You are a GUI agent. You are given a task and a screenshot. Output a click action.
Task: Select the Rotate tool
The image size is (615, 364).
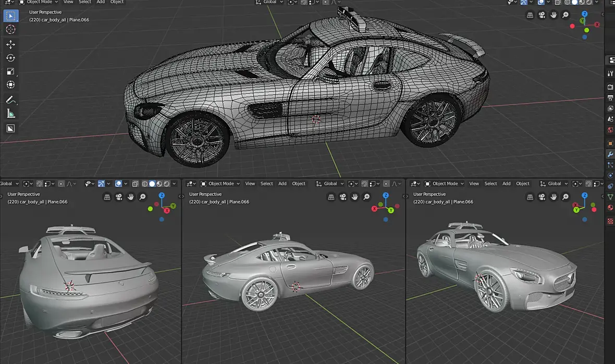pyautogui.click(x=10, y=58)
